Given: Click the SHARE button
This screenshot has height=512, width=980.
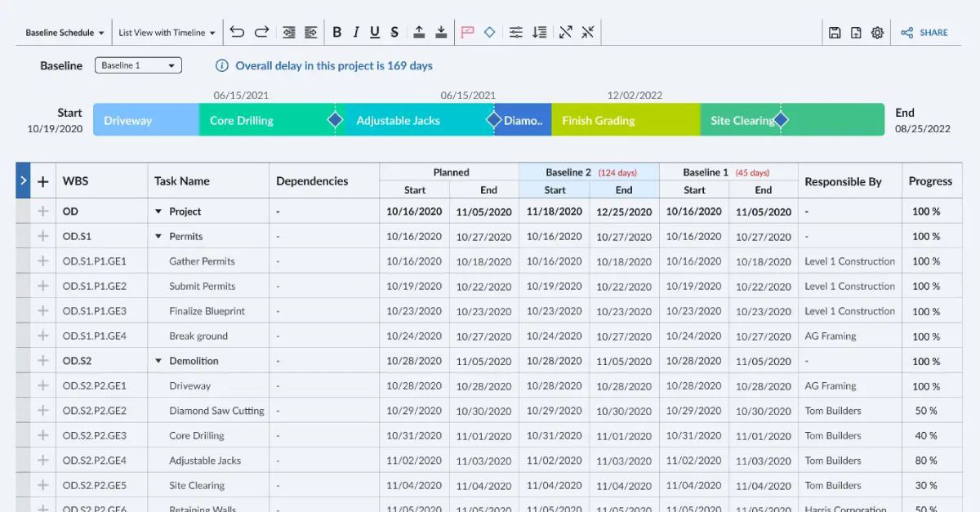Looking at the screenshot, I should point(924,33).
